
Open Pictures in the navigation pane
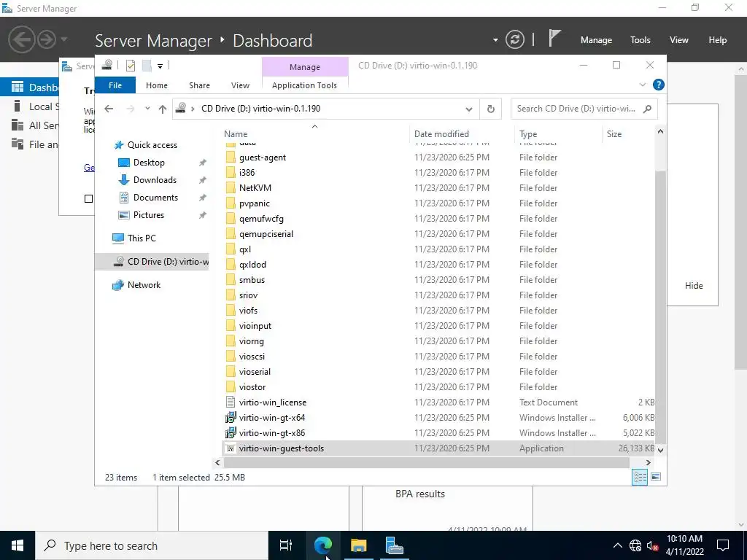pos(148,215)
